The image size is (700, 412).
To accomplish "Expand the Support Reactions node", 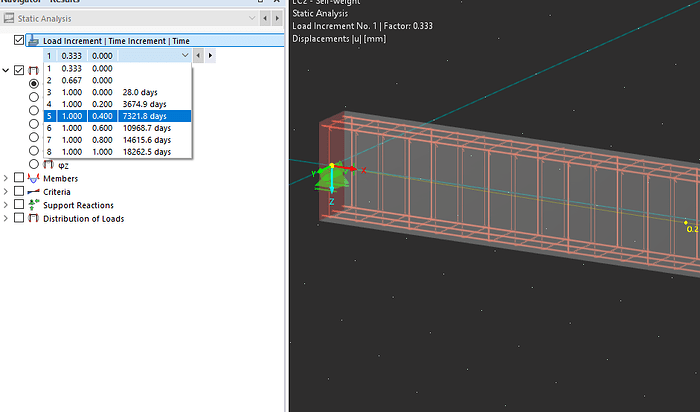I will [x=6, y=205].
